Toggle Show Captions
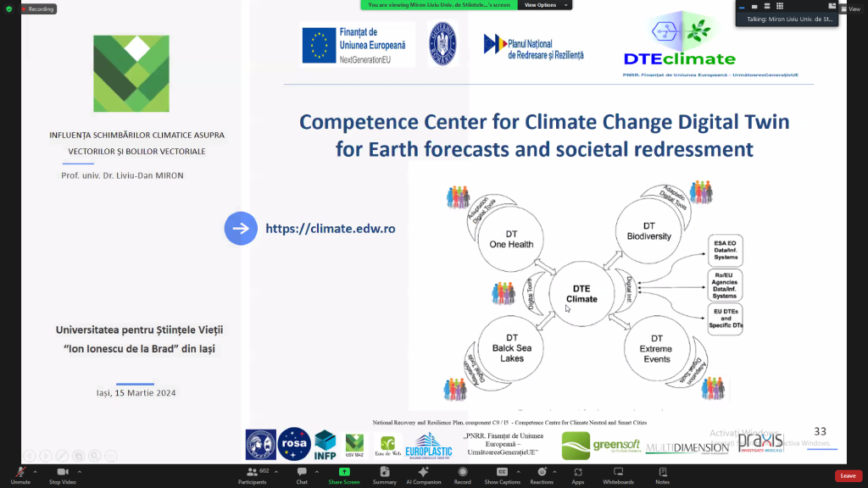Viewport: 868px width, 488px height. [502, 474]
